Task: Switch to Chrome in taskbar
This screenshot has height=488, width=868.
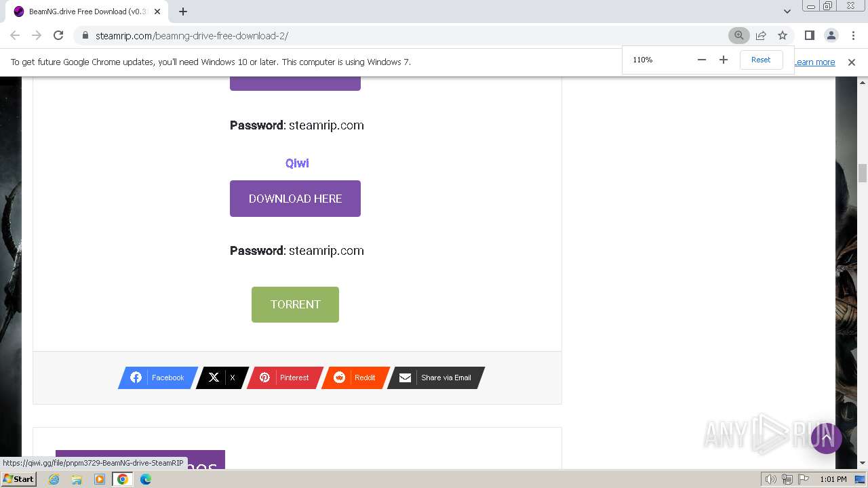Action: click(123, 479)
